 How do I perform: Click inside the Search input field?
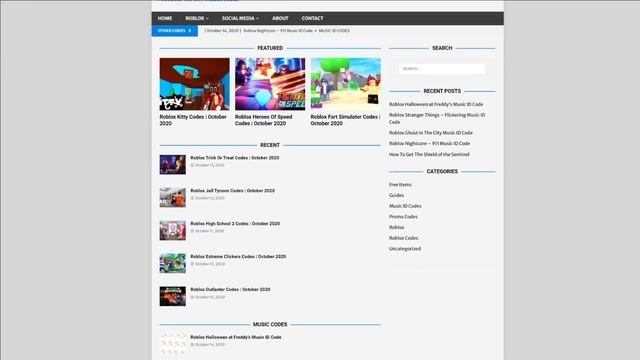click(x=442, y=69)
